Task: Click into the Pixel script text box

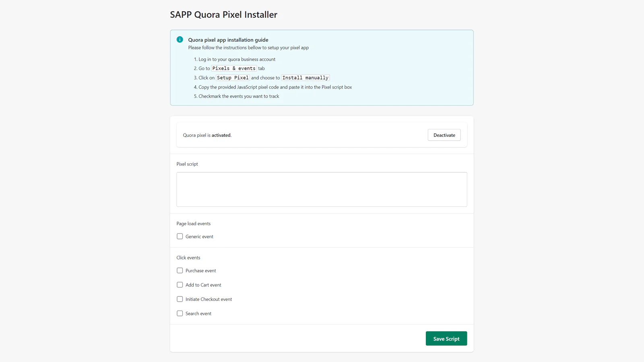Action: pos(322,189)
